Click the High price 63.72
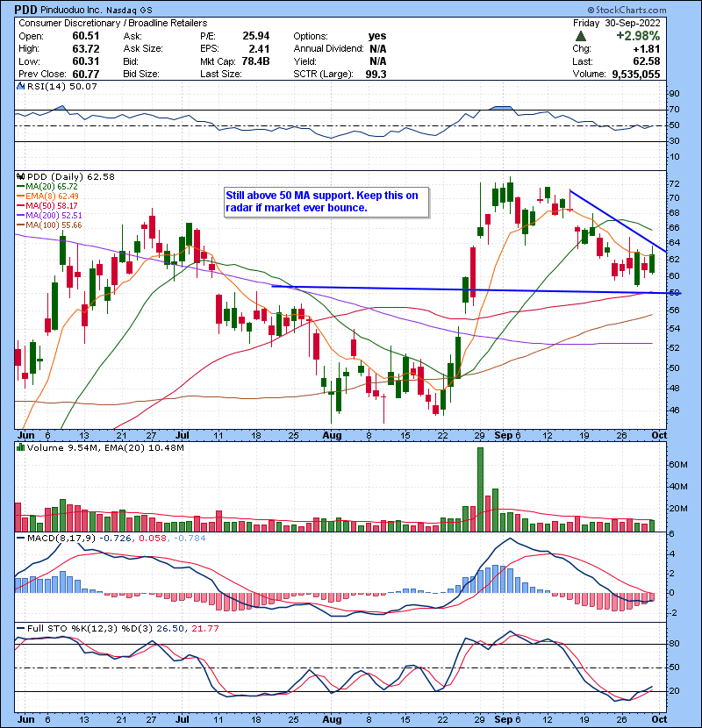The height and width of the screenshot is (728, 702). point(85,48)
